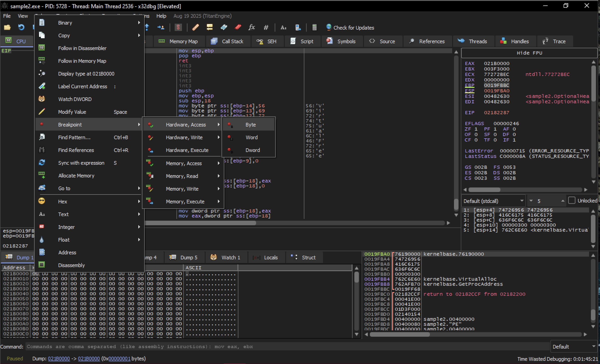This screenshot has width=600, height=364.
Task: Click the restart debugging icon in toolbar
Action: click(x=21, y=27)
